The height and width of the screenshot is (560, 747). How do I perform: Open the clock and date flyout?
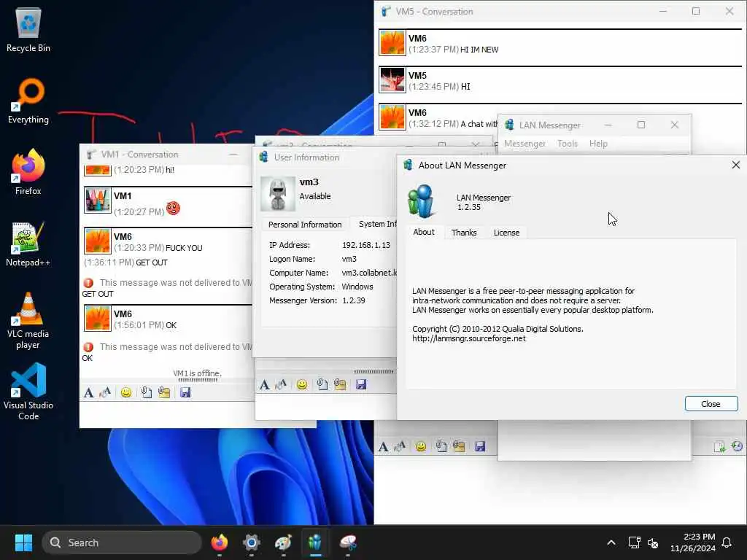click(693, 542)
